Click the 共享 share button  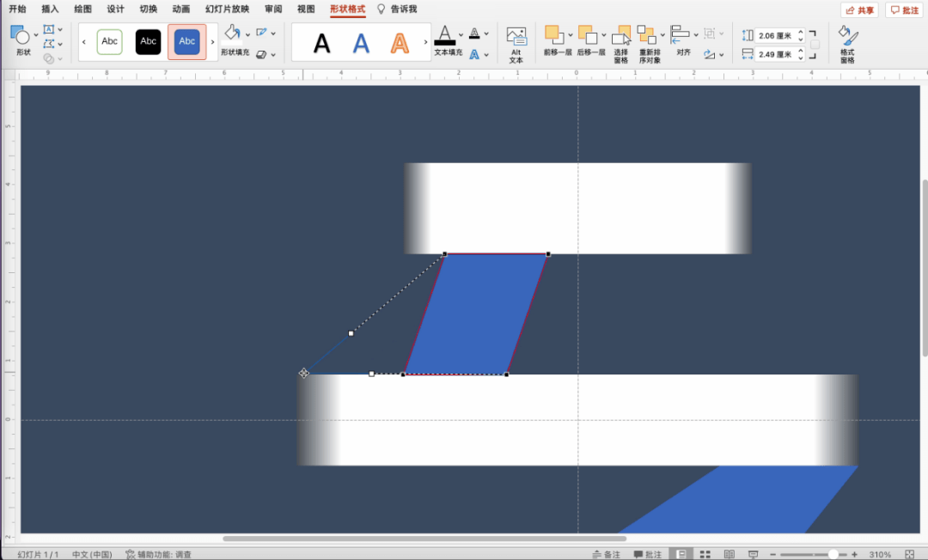coord(859,10)
